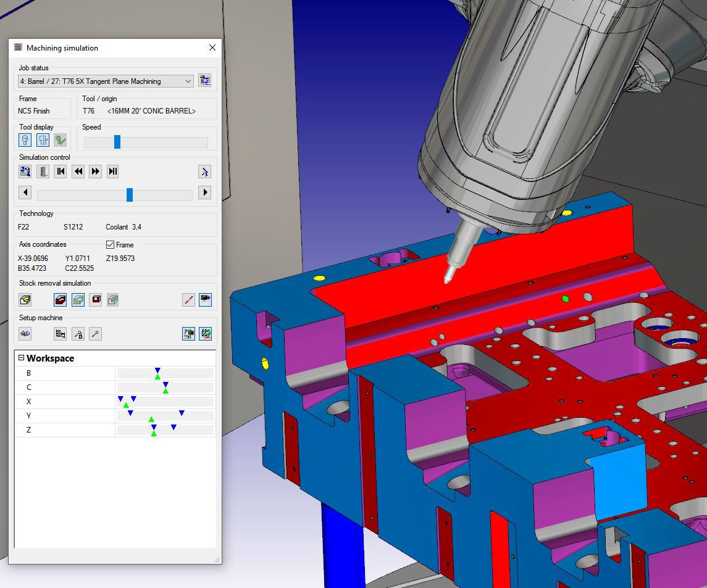Click the NCS Finish frame text
Image resolution: width=707 pixels, height=588 pixels.
(x=34, y=111)
